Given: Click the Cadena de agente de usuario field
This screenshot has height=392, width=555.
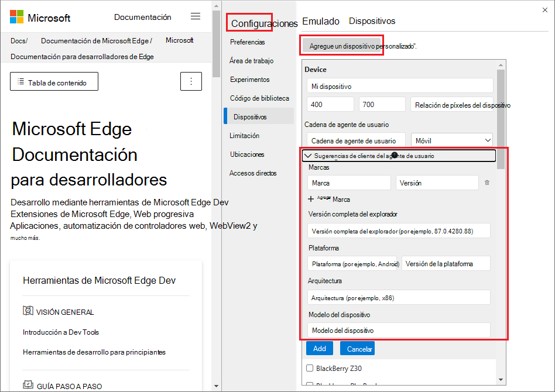Looking at the screenshot, I should [356, 140].
